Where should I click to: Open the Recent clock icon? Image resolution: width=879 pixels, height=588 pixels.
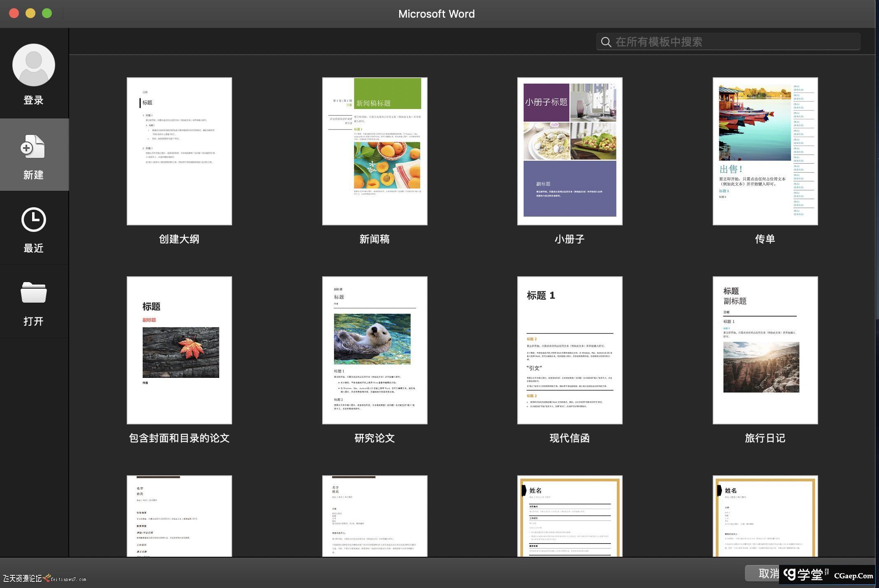pyautogui.click(x=33, y=220)
